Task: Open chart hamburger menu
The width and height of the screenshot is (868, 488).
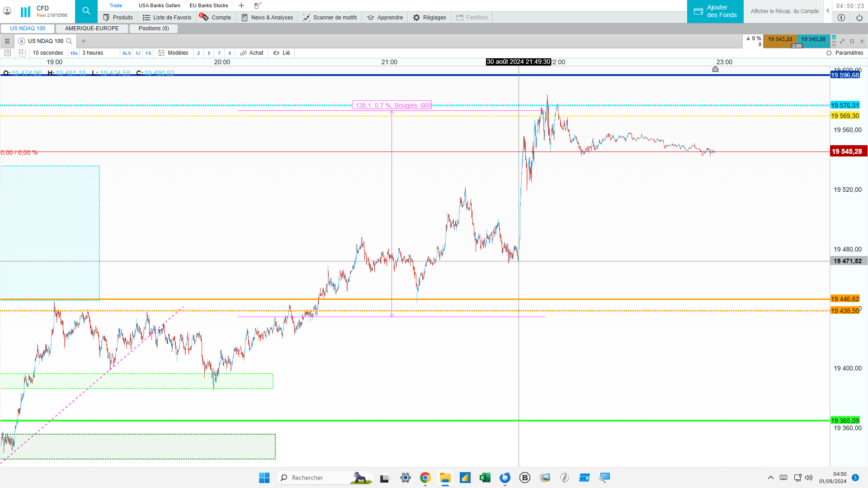Action: click(x=7, y=41)
